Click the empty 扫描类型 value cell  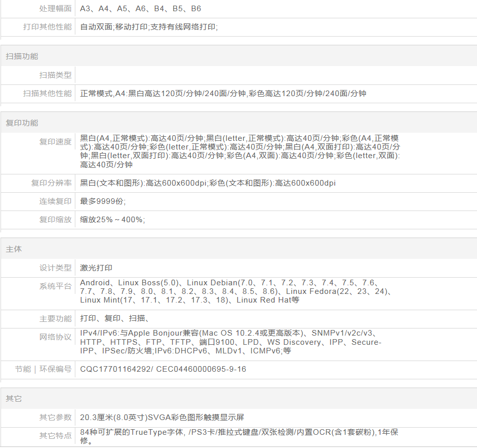[x=275, y=75]
